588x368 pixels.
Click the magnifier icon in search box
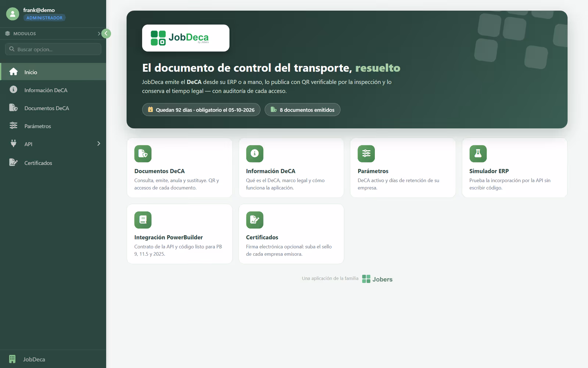(x=12, y=49)
